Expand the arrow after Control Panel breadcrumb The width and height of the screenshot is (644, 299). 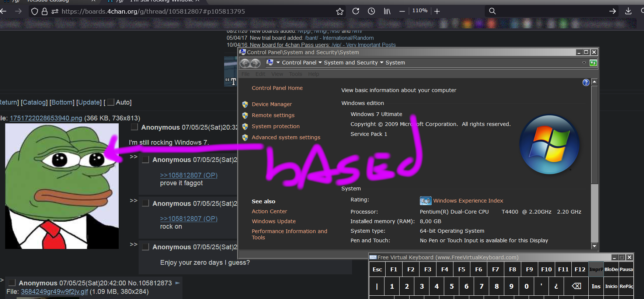tap(320, 63)
